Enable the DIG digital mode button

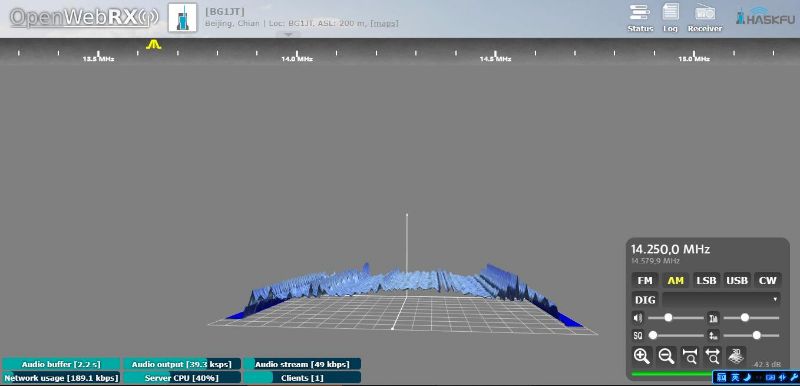[645, 299]
